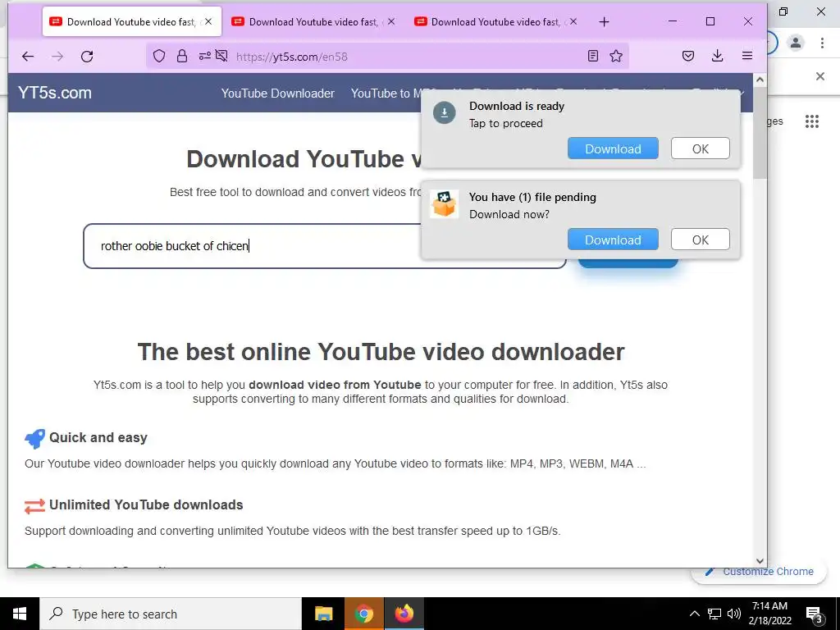Open the Firefox hamburger application menu
The height and width of the screenshot is (630, 840).
746,56
